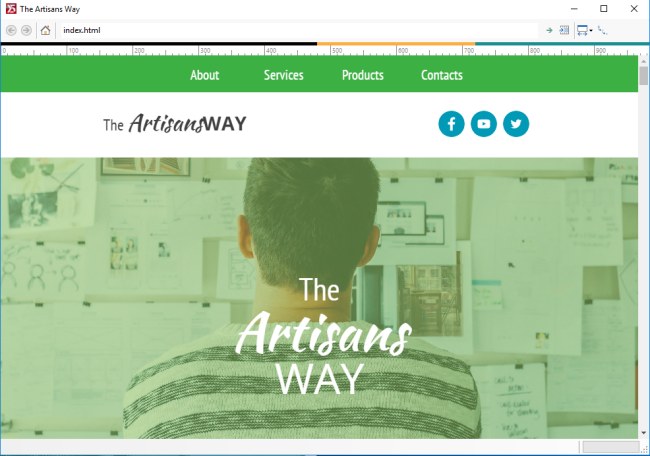Go forward with the right arrow button
The image size is (650, 456).
26,30
